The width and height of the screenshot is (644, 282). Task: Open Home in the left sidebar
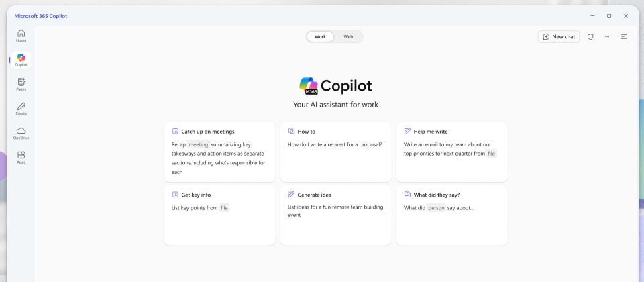(x=21, y=35)
